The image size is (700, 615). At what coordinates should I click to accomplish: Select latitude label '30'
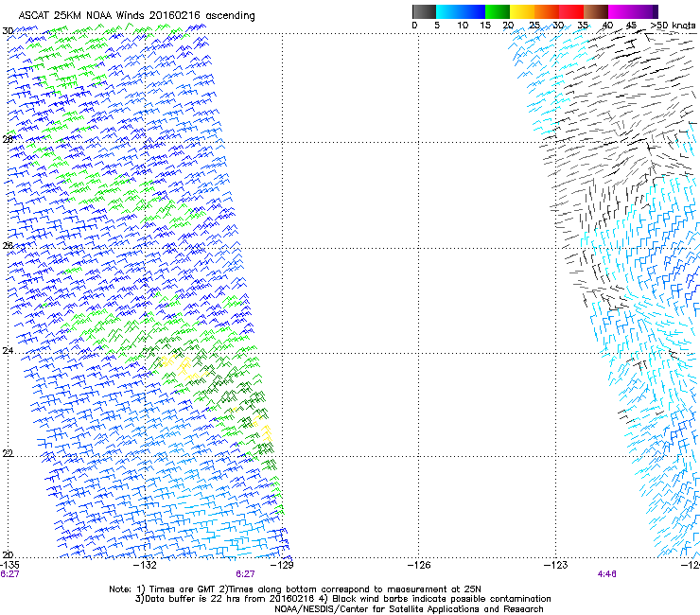coord(8,31)
